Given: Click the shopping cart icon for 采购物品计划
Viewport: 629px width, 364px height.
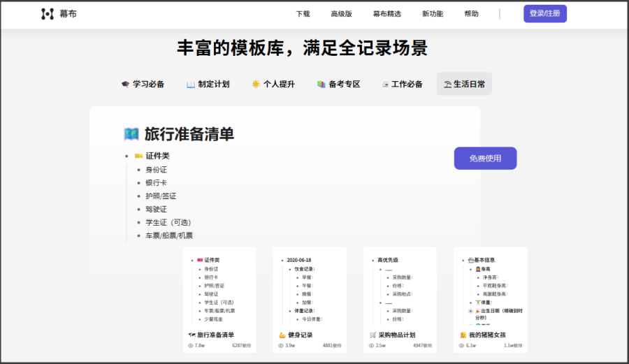Looking at the screenshot, I should pos(373,335).
